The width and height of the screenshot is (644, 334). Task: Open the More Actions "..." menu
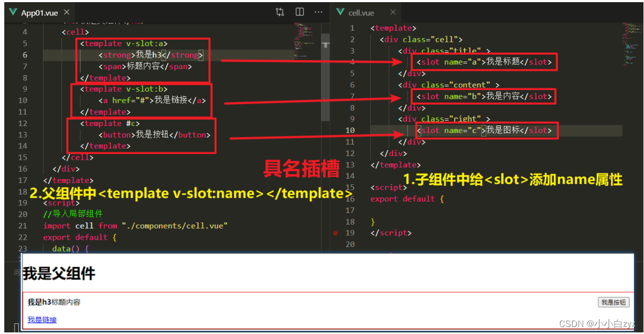click(x=318, y=12)
